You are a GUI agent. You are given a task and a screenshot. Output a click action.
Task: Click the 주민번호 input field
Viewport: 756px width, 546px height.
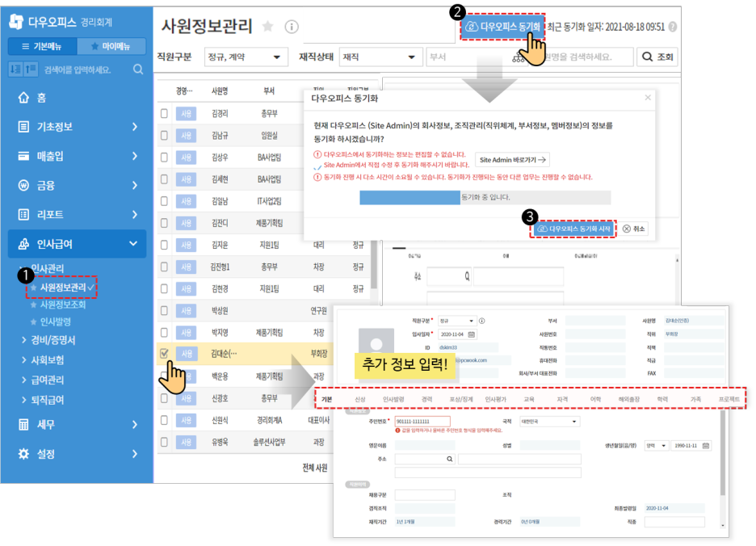[422, 421]
